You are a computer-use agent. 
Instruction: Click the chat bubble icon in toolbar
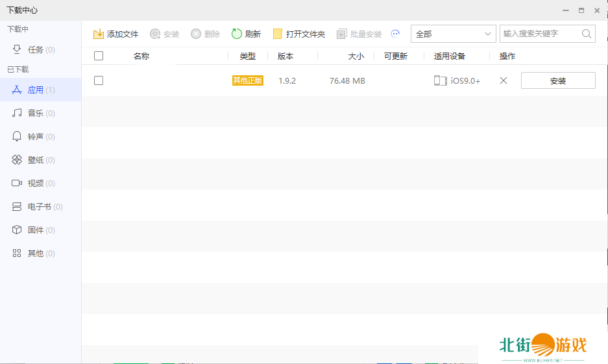click(395, 34)
